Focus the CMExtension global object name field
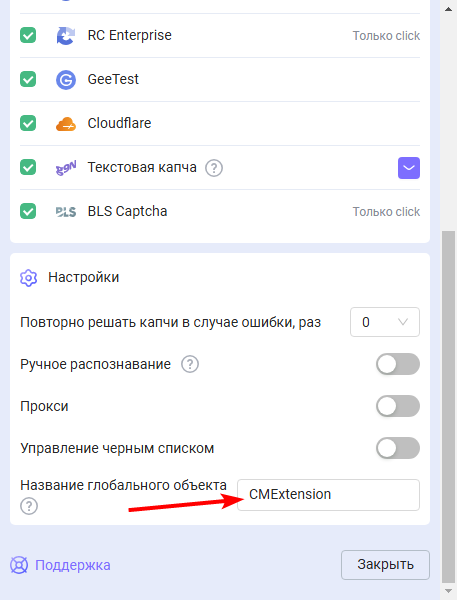 coord(328,495)
